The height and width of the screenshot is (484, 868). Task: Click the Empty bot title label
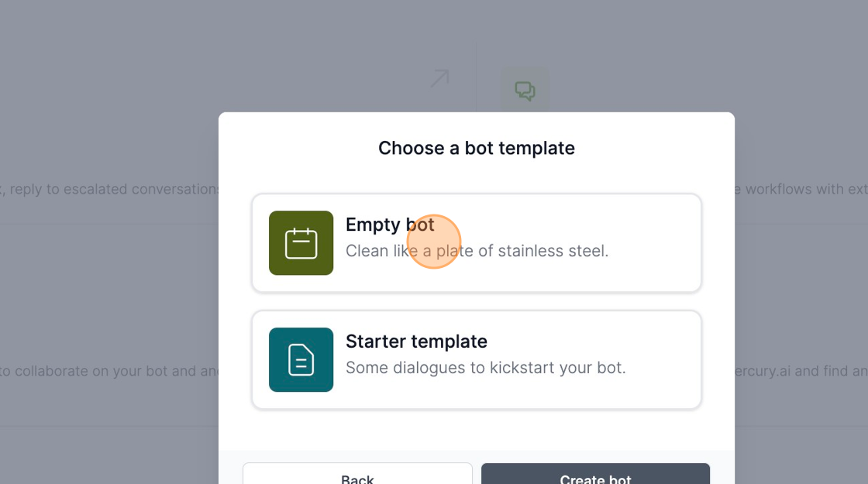pyautogui.click(x=390, y=225)
